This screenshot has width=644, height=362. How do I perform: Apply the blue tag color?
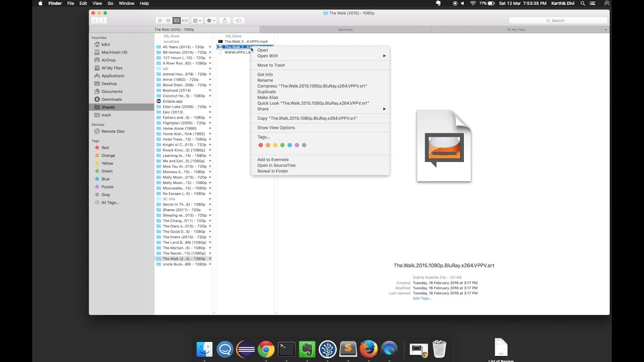click(x=290, y=145)
